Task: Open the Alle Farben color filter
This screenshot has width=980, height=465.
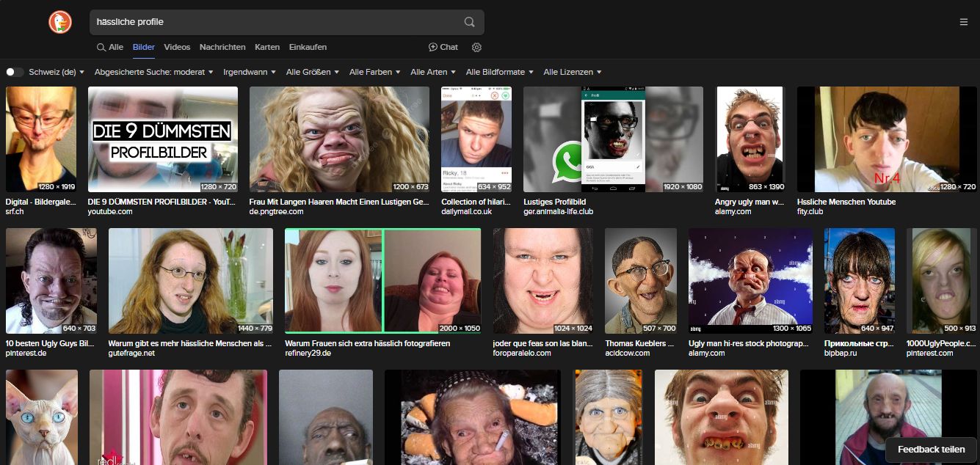Action: pos(374,72)
